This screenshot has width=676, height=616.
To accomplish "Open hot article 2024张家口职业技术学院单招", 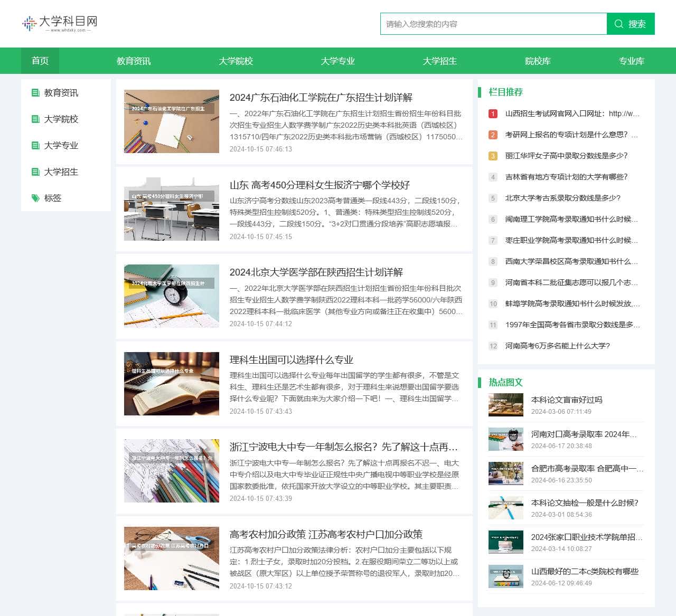I will click(587, 537).
